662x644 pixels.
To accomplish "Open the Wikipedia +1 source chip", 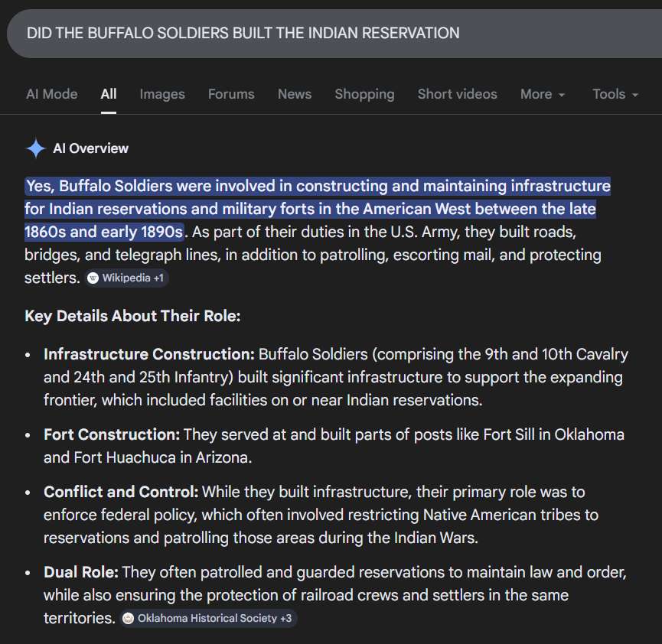I will 126,278.
